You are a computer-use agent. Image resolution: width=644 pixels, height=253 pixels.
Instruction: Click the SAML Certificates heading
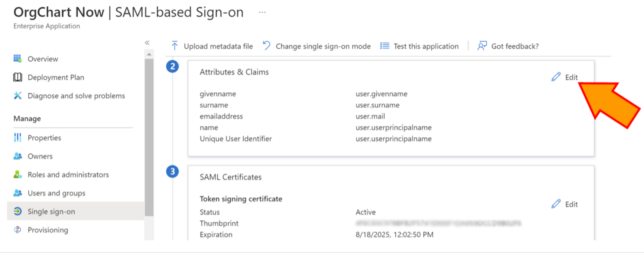coord(230,177)
